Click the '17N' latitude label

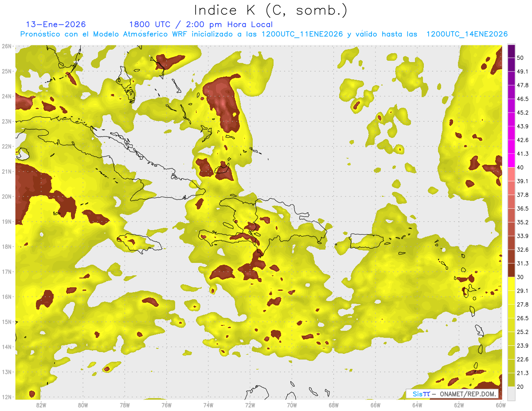[x=6, y=272]
